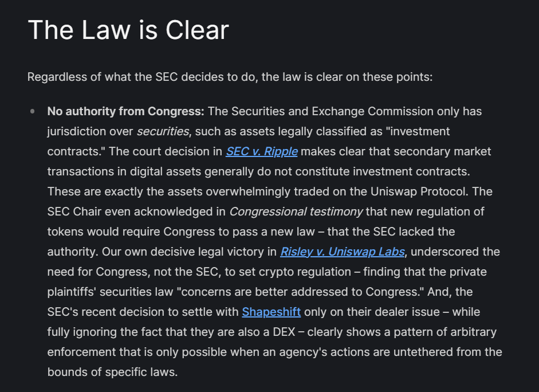Click the bullet point marker
The width and height of the screenshot is (539, 392).
pyautogui.click(x=33, y=111)
